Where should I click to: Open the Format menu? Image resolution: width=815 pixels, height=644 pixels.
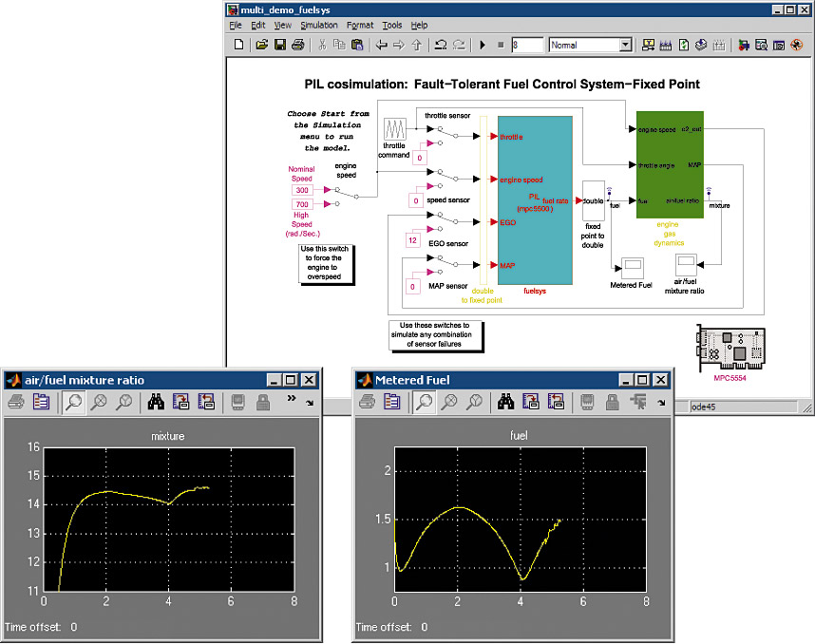tap(360, 25)
